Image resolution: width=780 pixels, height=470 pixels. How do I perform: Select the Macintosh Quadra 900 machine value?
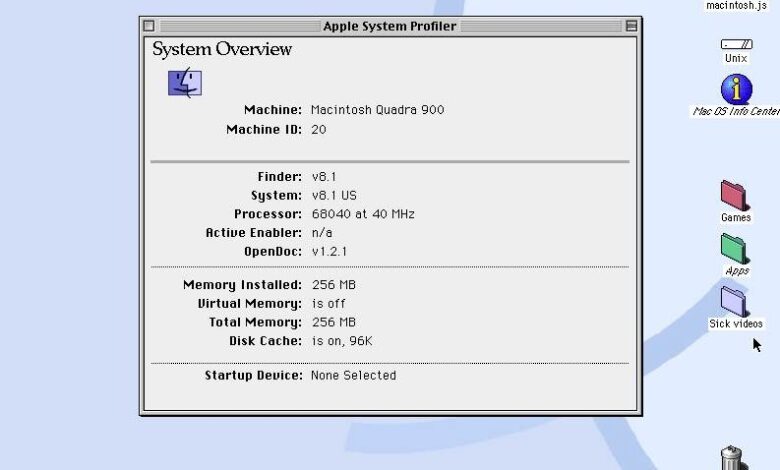pos(378,109)
